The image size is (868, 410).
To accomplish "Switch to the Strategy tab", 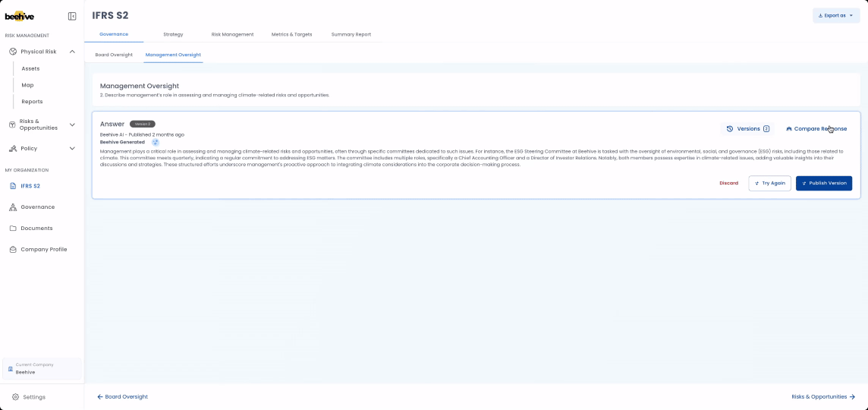I will [x=173, y=34].
